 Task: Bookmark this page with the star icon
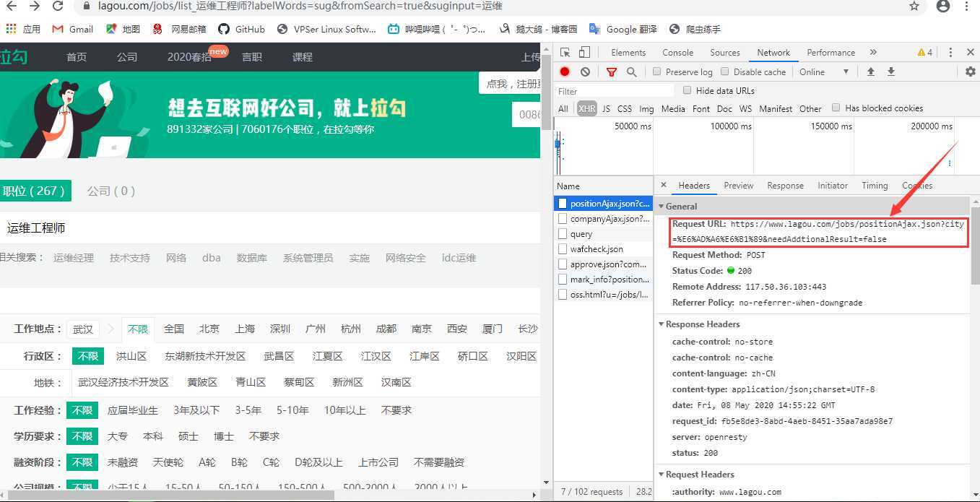pos(914,6)
